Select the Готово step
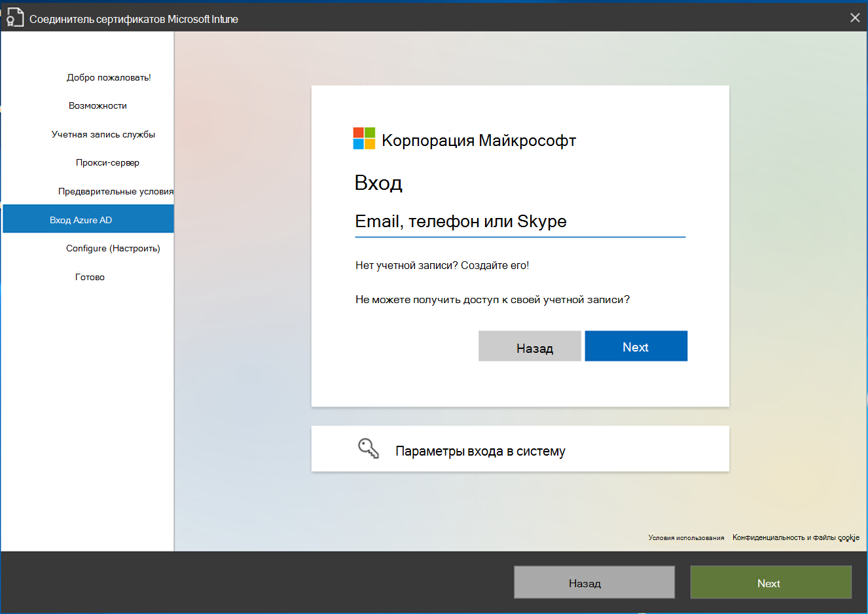The image size is (868, 614). click(x=90, y=277)
